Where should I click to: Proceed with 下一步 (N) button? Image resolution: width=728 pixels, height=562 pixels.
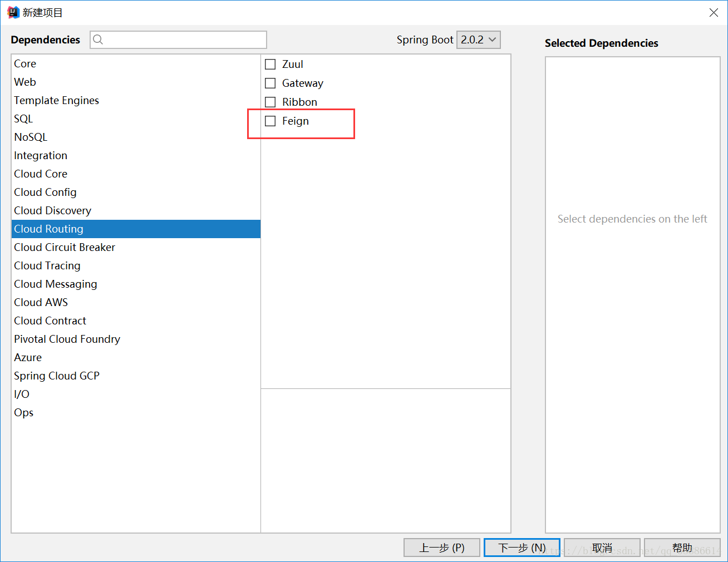click(522, 548)
